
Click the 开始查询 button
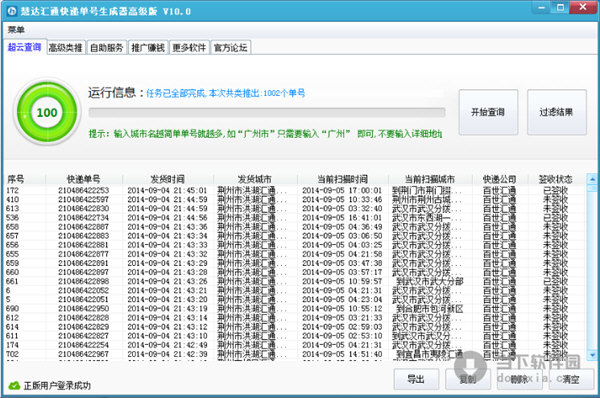488,112
